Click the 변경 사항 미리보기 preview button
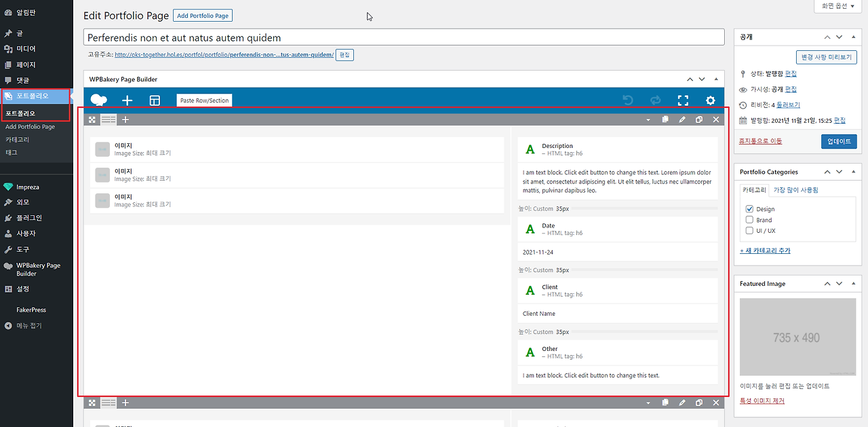This screenshot has height=427, width=868. pos(827,58)
